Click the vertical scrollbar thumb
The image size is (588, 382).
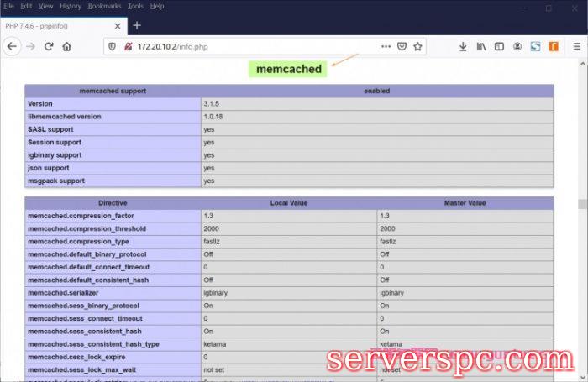tap(582, 204)
